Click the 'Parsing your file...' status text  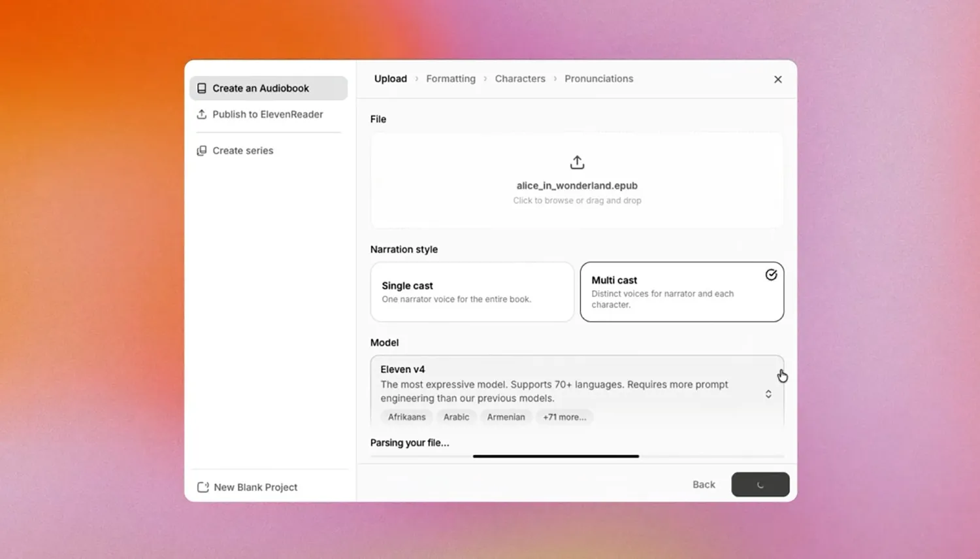pyautogui.click(x=410, y=443)
